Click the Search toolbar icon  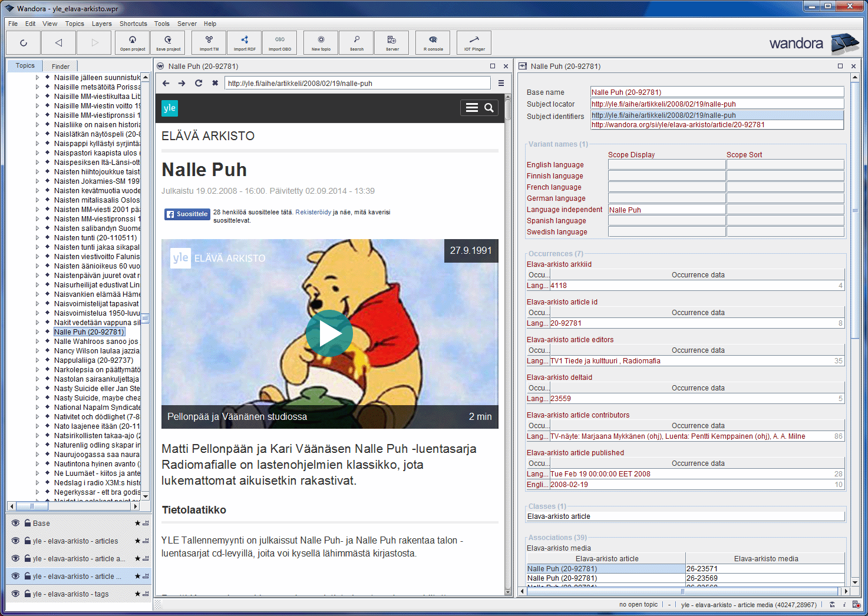pyautogui.click(x=357, y=42)
